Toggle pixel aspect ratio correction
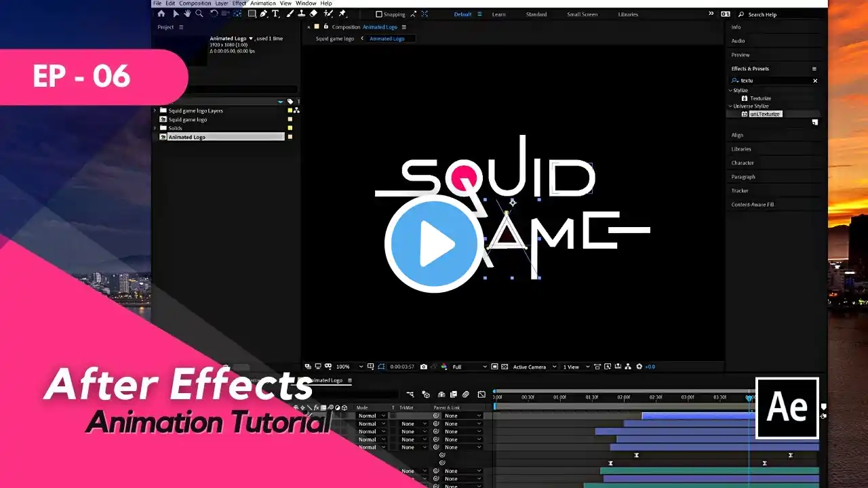The width and height of the screenshot is (868, 488). 597,367
